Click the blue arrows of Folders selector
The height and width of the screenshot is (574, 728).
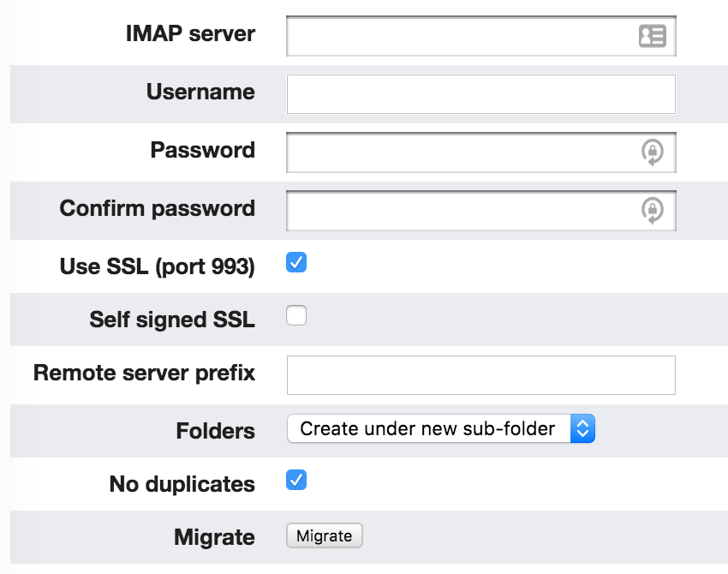(582, 428)
